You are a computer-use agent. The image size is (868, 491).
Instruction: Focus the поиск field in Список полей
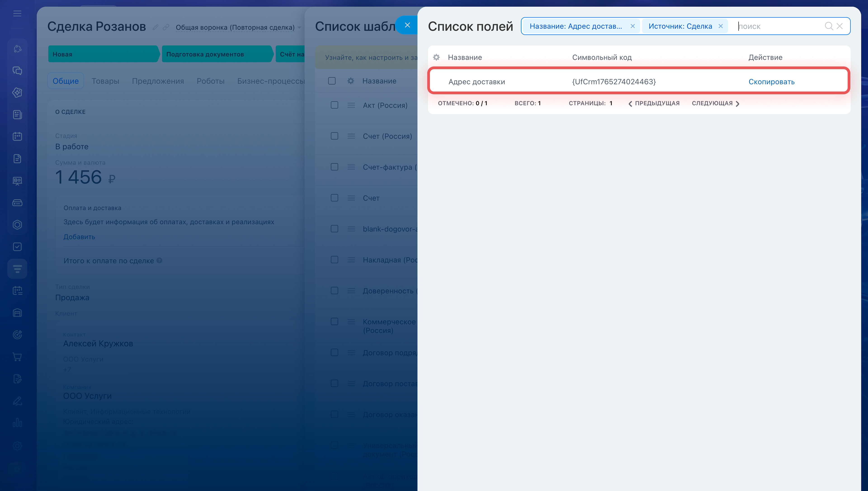(779, 26)
